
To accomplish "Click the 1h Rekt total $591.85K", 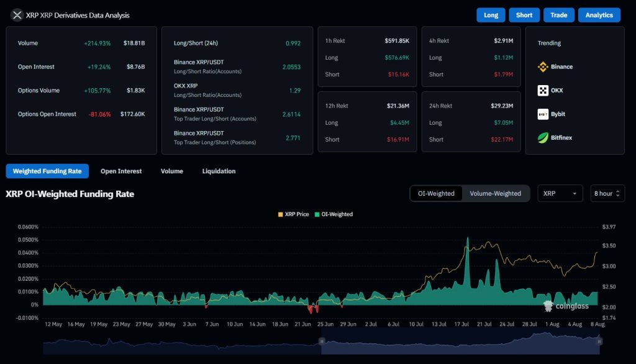I will [397, 41].
